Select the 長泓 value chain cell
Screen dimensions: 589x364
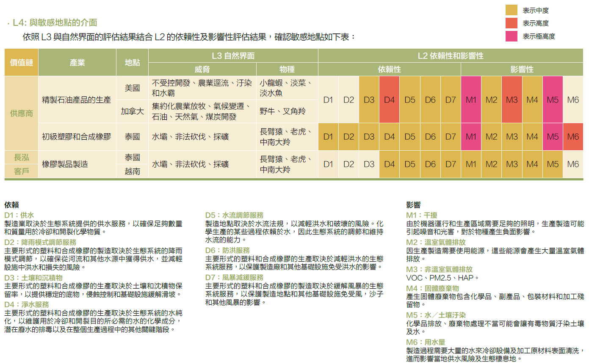click(22, 157)
